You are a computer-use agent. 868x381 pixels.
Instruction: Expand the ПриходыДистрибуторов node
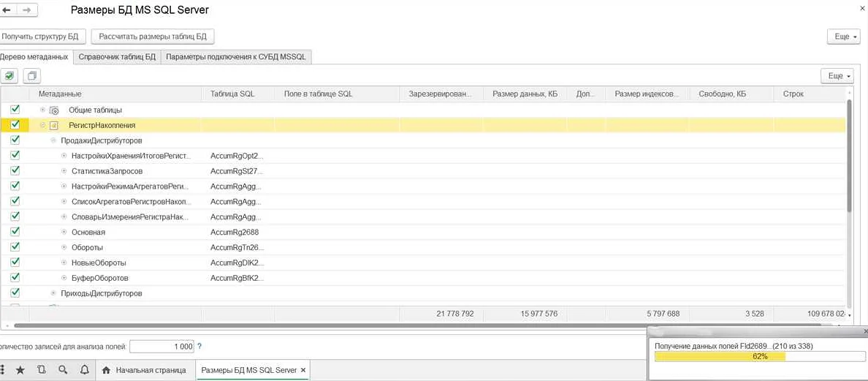pos(53,293)
